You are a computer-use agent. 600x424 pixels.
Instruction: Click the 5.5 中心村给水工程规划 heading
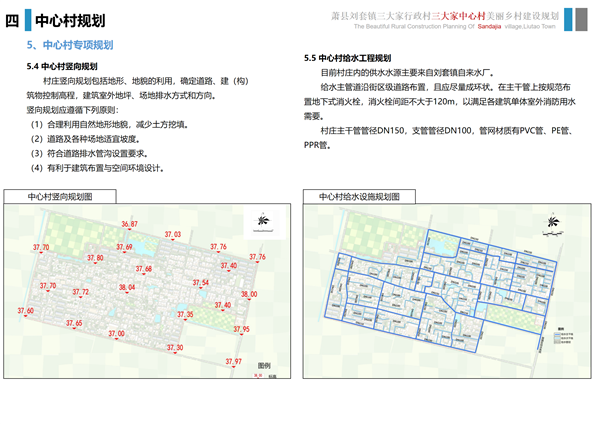[348, 59]
